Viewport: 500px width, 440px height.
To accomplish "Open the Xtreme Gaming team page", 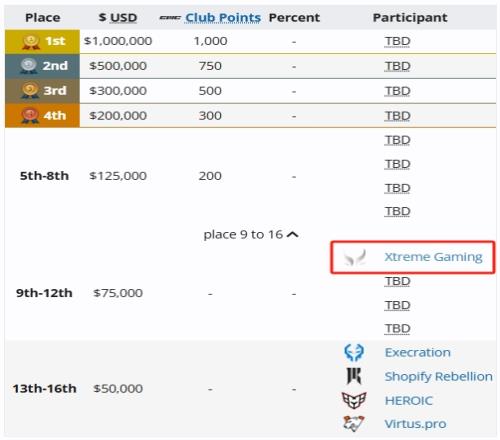I will (x=433, y=257).
